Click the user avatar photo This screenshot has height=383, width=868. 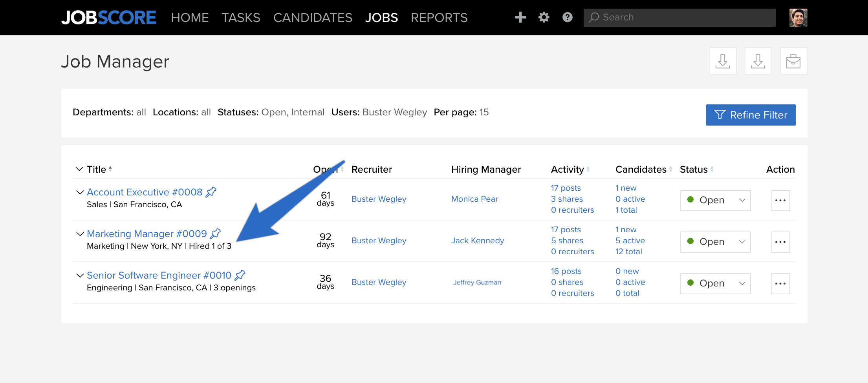pos(798,18)
